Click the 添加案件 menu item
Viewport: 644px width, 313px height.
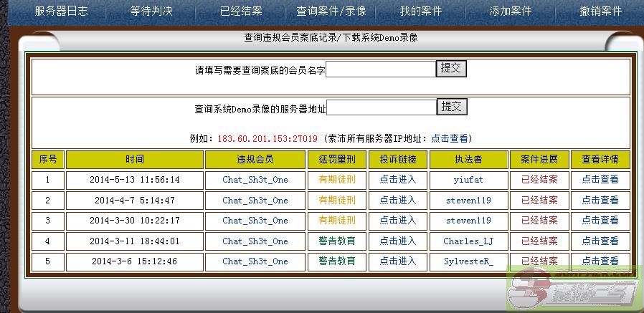pos(510,11)
